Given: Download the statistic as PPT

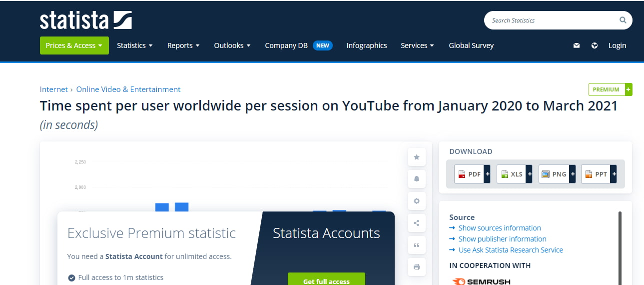Looking at the screenshot, I should pos(599,174).
